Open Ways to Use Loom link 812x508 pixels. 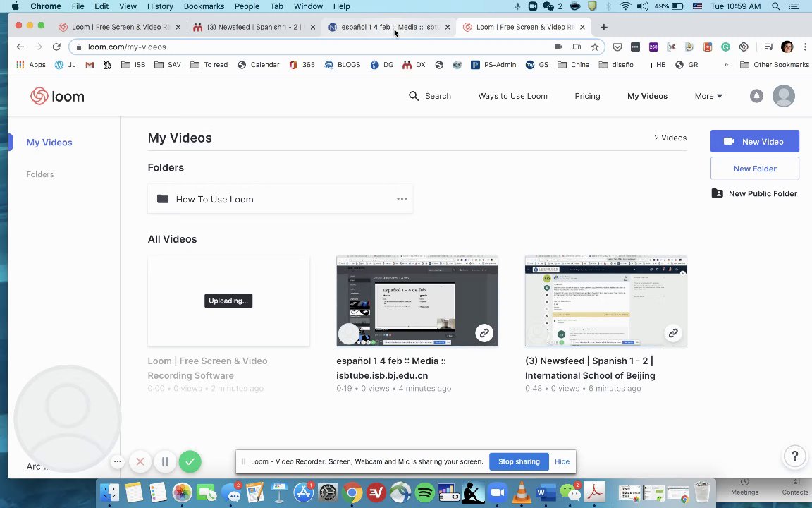coord(512,96)
